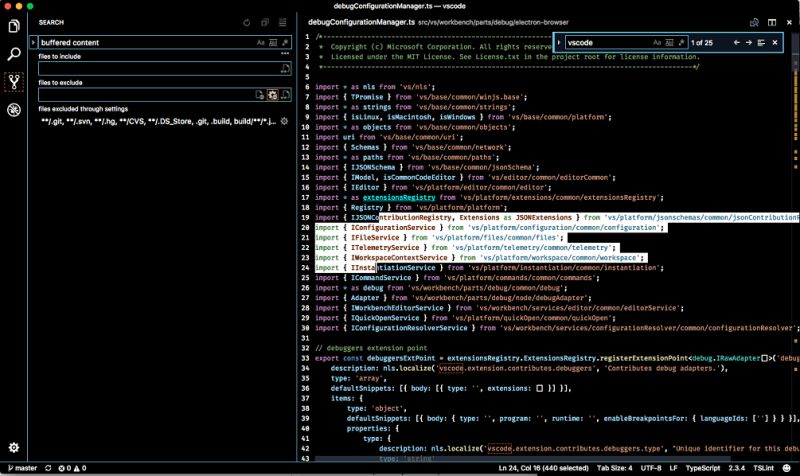Click 'Ln 24, Col 16' cursor position status

click(543, 468)
